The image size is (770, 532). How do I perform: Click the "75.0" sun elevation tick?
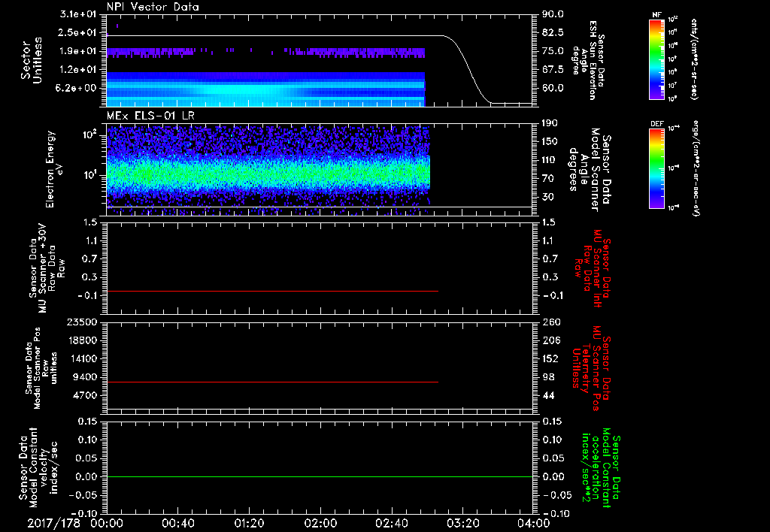553,51
